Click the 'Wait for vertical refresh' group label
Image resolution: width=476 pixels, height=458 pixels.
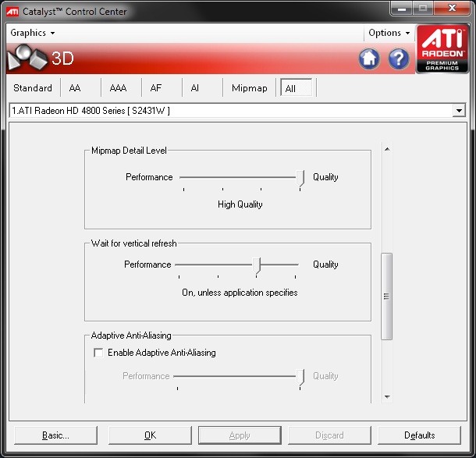134,243
